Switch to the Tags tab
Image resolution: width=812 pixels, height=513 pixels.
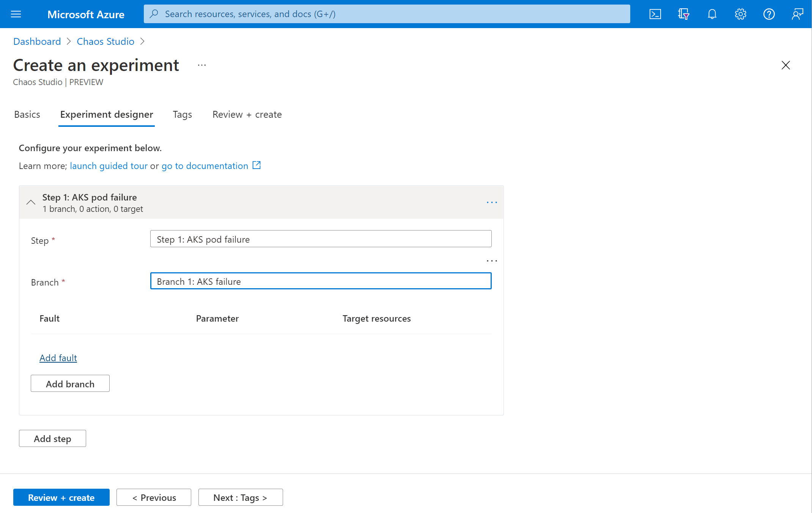(x=182, y=114)
